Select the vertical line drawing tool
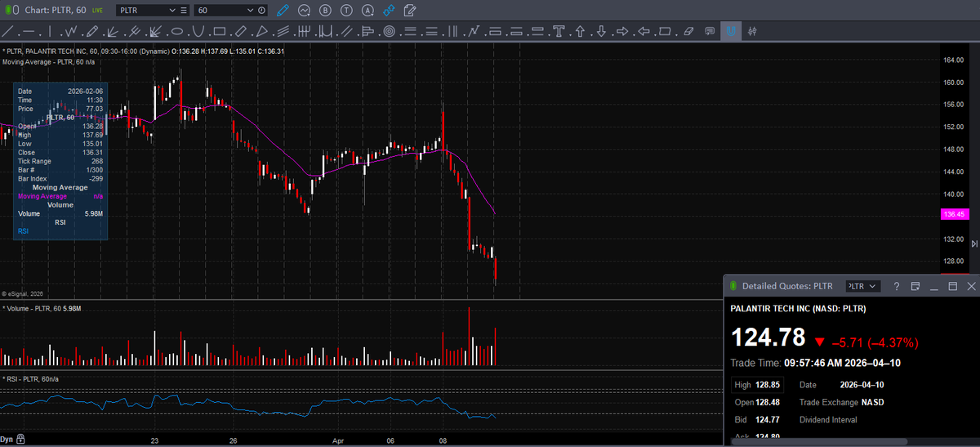Image resolution: width=980 pixels, height=447 pixels. (50, 31)
